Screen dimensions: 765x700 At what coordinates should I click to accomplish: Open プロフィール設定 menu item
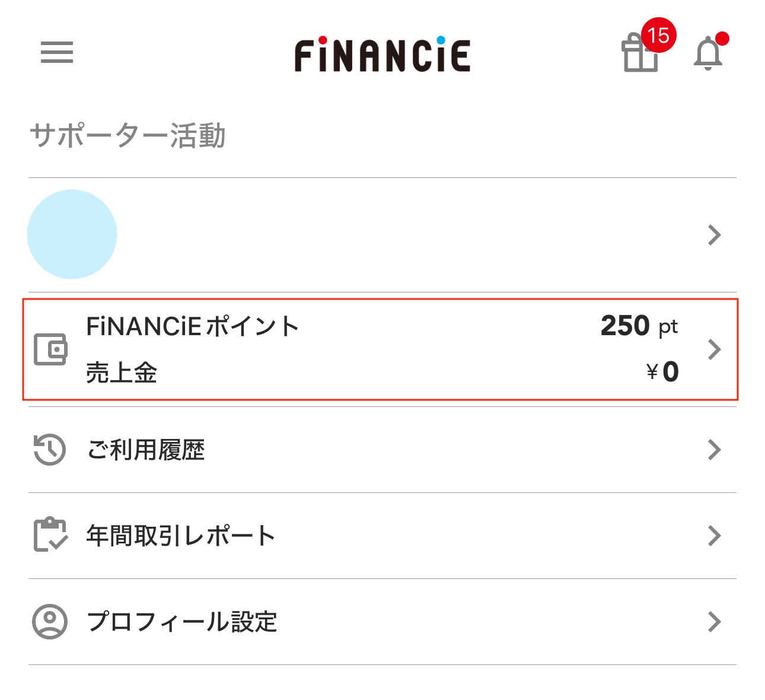[x=182, y=622]
